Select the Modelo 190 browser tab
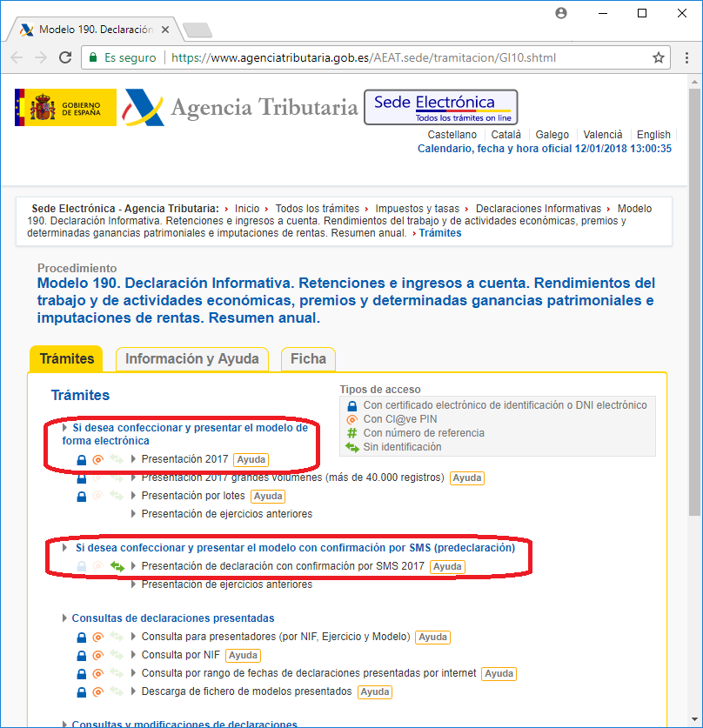Screen dimensions: 703x728 pos(95,30)
